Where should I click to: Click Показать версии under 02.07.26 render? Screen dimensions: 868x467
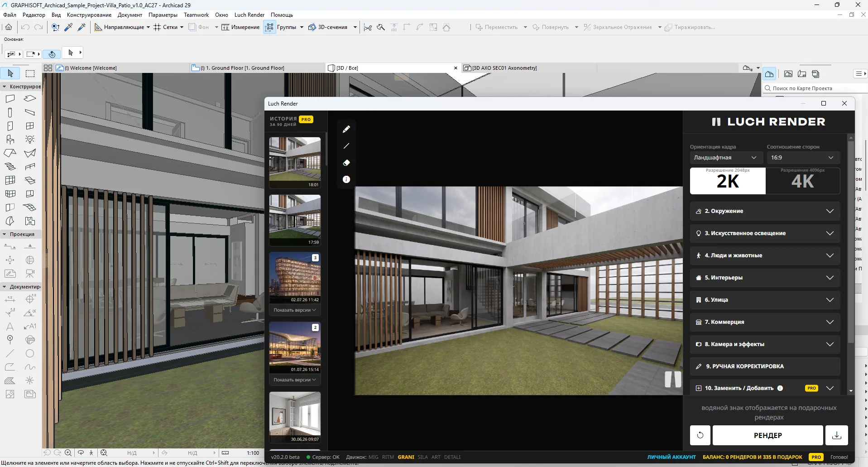pos(295,310)
